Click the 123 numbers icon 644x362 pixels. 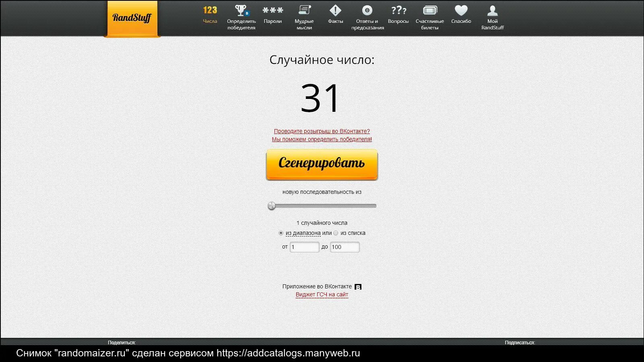210,10
